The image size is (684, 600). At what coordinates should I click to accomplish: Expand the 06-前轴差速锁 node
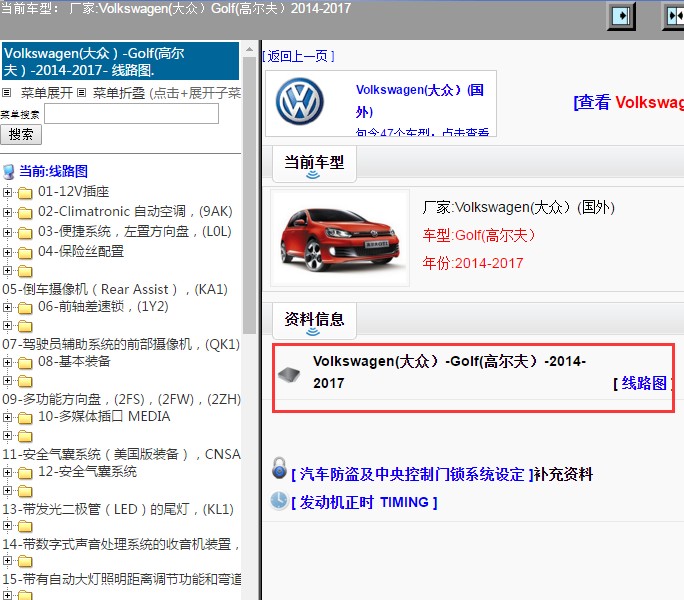point(7,307)
